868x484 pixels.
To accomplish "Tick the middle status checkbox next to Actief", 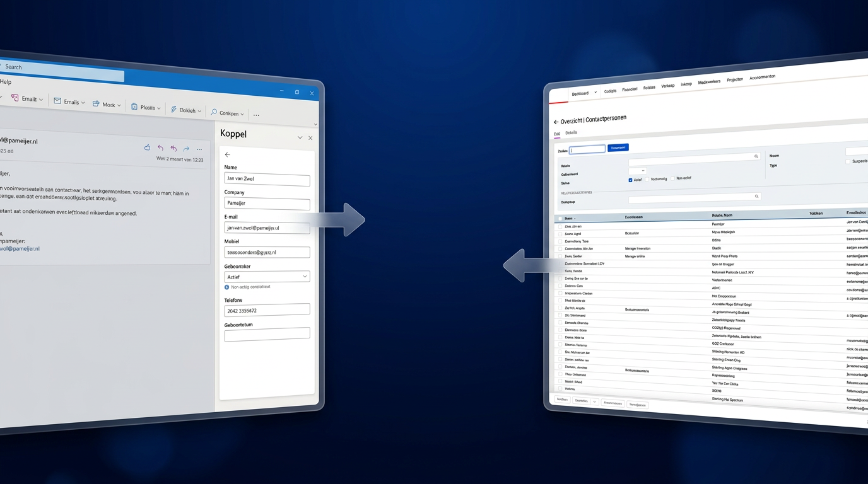I will coord(647,180).
